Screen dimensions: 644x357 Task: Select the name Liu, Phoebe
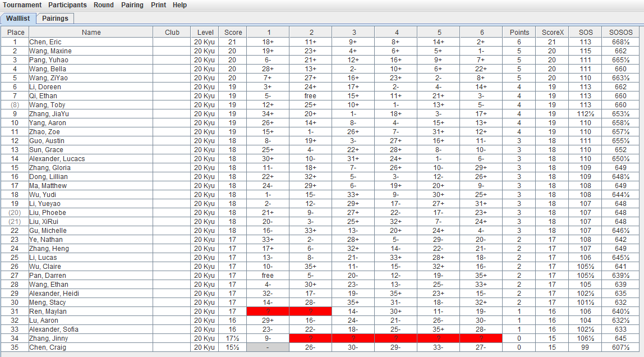(x=48, y=213)
